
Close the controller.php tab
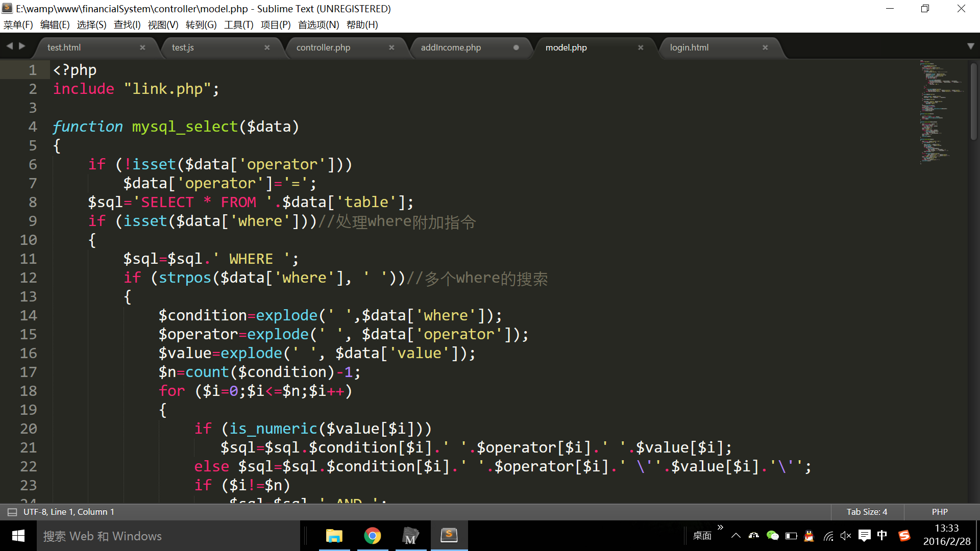[391, 47]
